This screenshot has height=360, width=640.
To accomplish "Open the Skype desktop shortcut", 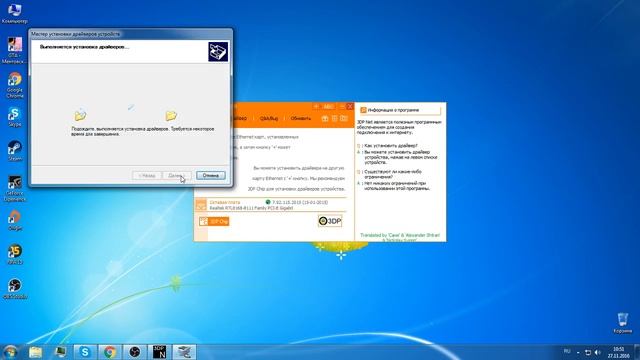I will [x=15, y=117].
